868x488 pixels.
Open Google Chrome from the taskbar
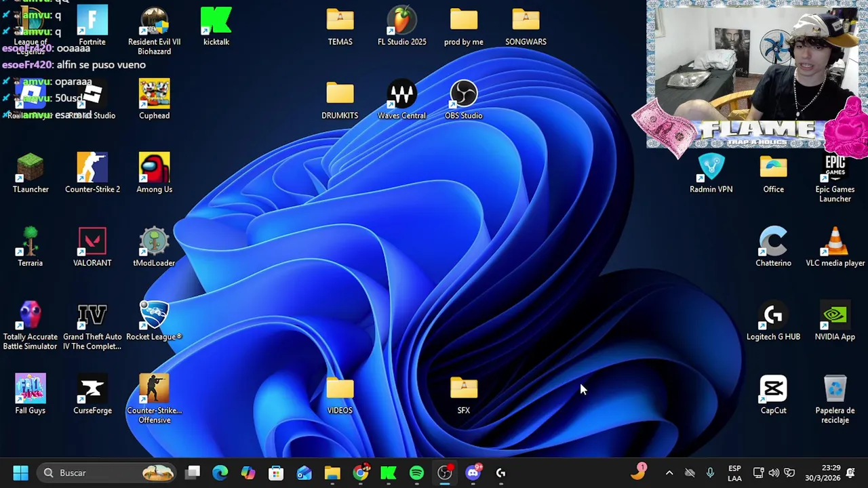(x=361, y=473)
